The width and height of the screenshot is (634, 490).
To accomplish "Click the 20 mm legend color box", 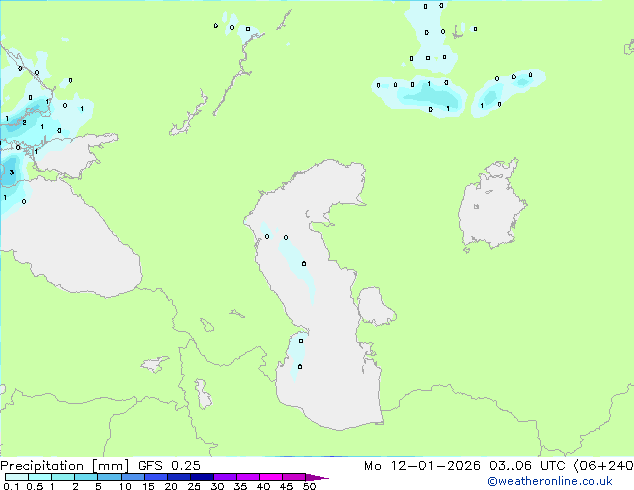I will click(179, 477).
